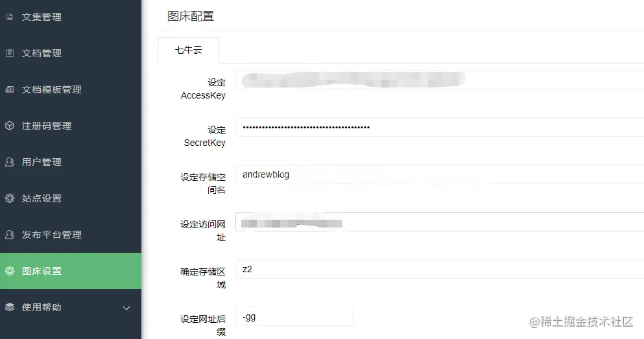This screenshot has height=339, width=644.
Task: Expand the 使用帮助 chevron arrow
Action: (x=126, y=308)
